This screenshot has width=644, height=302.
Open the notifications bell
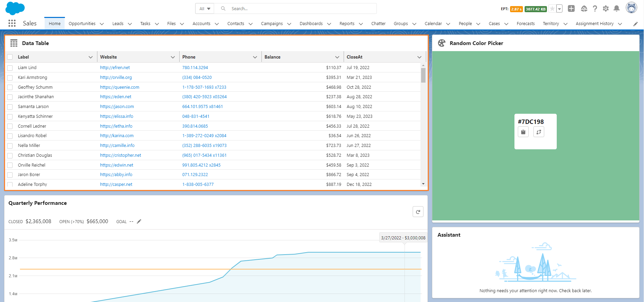pos(616,8)
